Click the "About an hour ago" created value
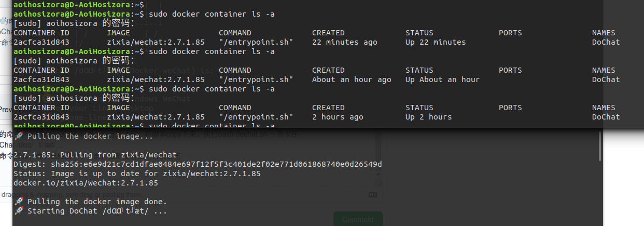644x226 pixels. [x=352, y=79]
